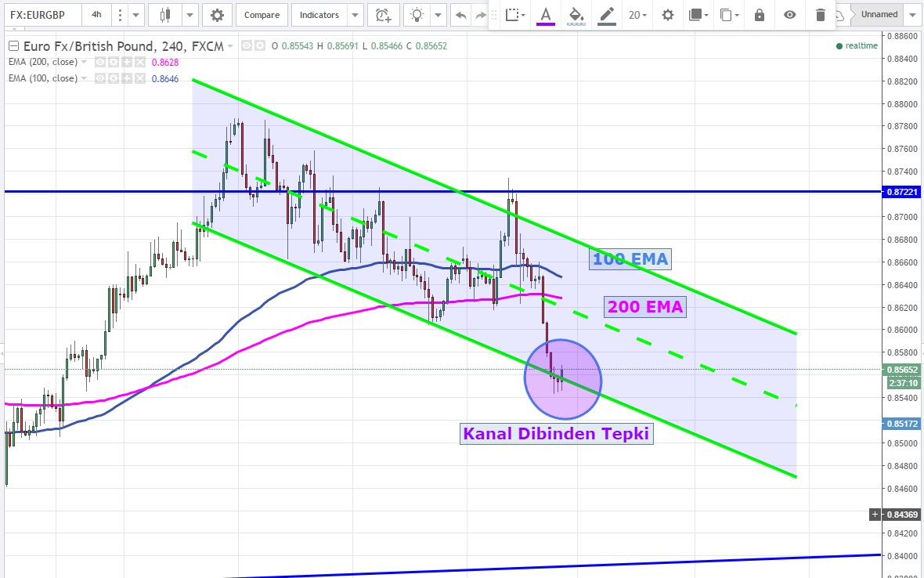Toggle visibility of EMA (200, close) indicator
This screenshot has width=924, height=578.
(x=100, y=62)
